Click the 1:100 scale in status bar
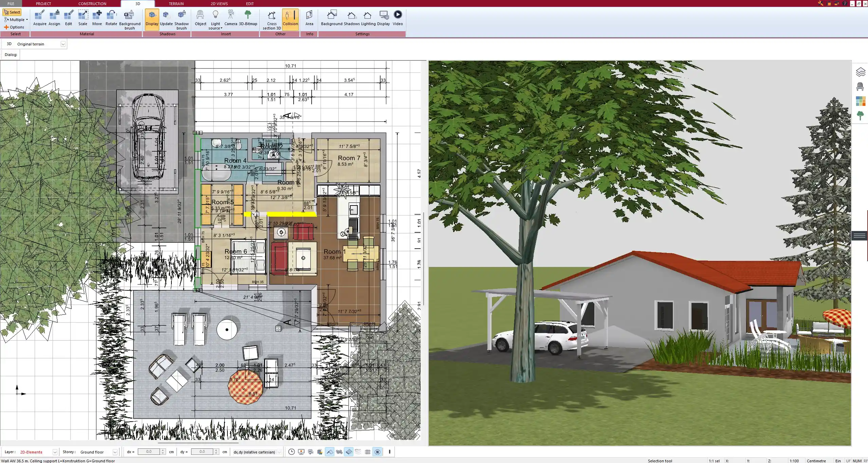 pos(794,461)
